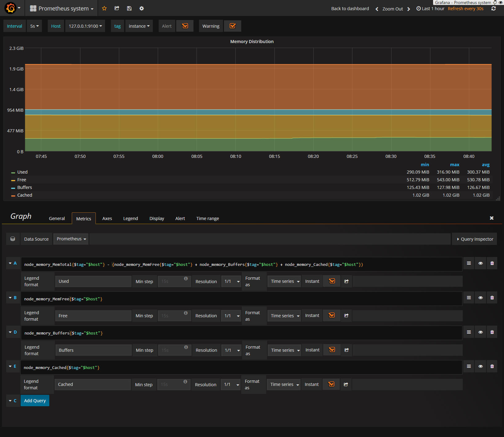Open query D options hamburger menu
The image size is (504, 437).
pos(469,332)
